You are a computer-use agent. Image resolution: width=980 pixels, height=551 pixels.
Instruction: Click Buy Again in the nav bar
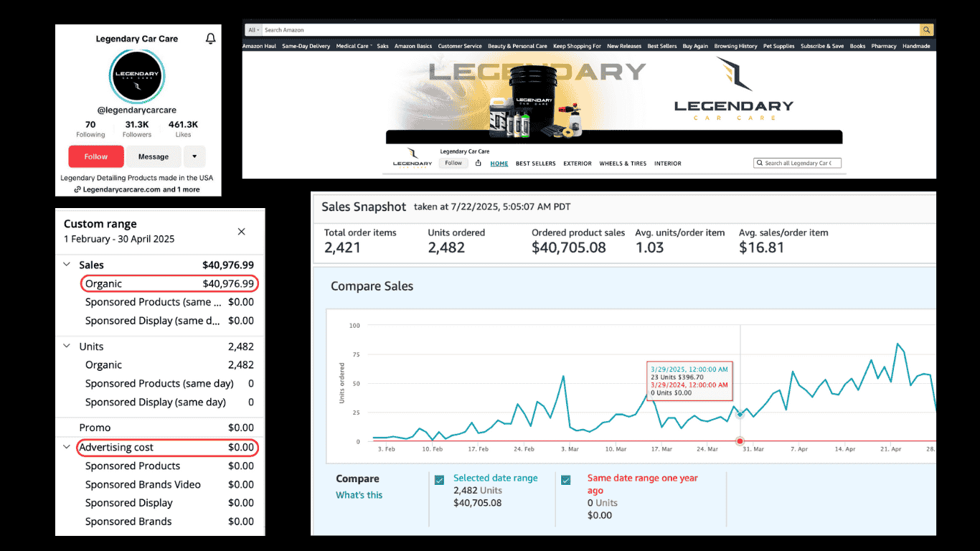[x=695, y=46]
